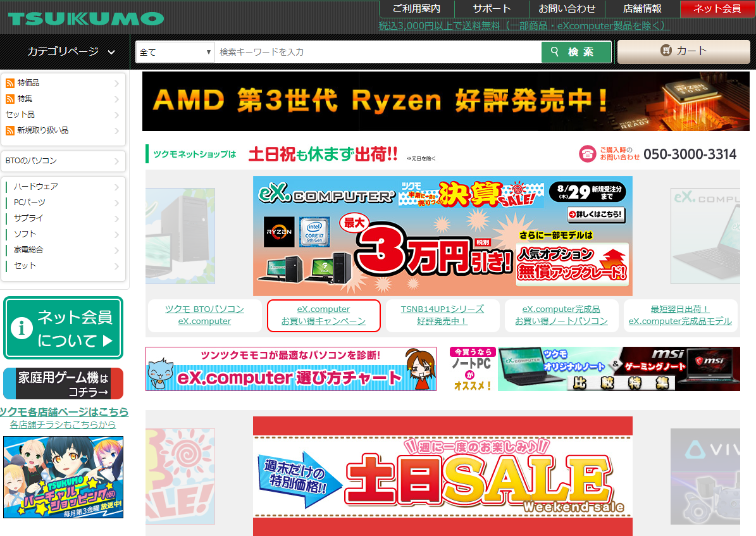Viewport: 756px width, 536px height.
Task: Expand the サプライ chevron arrow
Action: click(116, 218)
